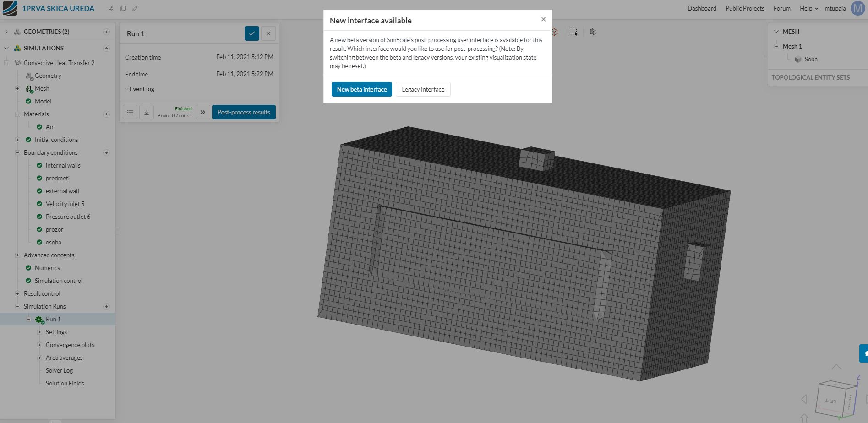Click the SimScale logo icon
Image resolution: width=868 pixels, height=423 pixels.
tap(9, 8)
